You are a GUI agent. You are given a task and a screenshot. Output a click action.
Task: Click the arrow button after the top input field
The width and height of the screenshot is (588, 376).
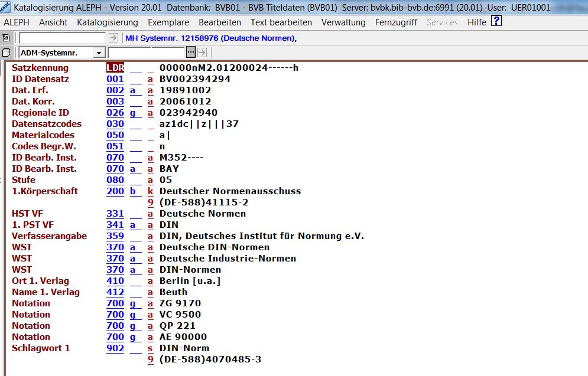click(x=113, y=38)
